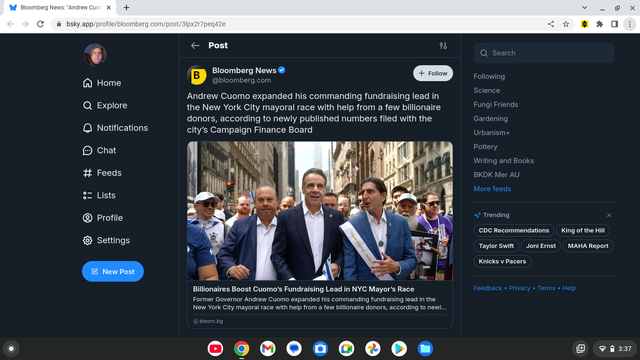Click the yellow extension icon in toolbar
The height and width of the screenshot is (360, 640).
[x=584, y=24]
